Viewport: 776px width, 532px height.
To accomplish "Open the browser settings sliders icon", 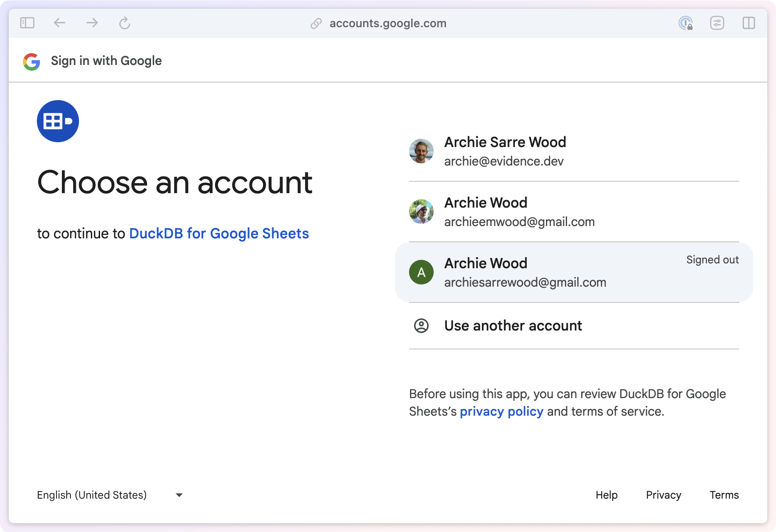I will click(x=717, y=23).
